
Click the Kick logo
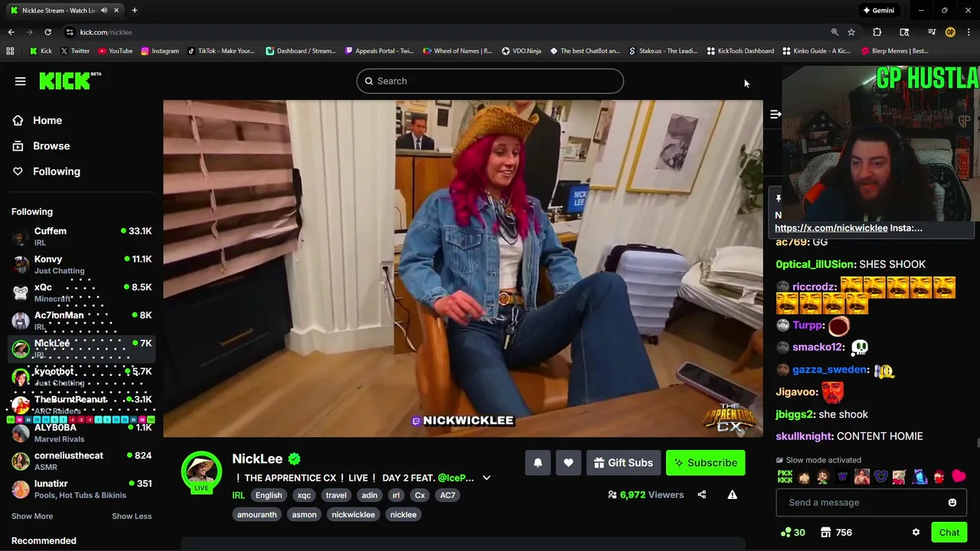[70, 80]
